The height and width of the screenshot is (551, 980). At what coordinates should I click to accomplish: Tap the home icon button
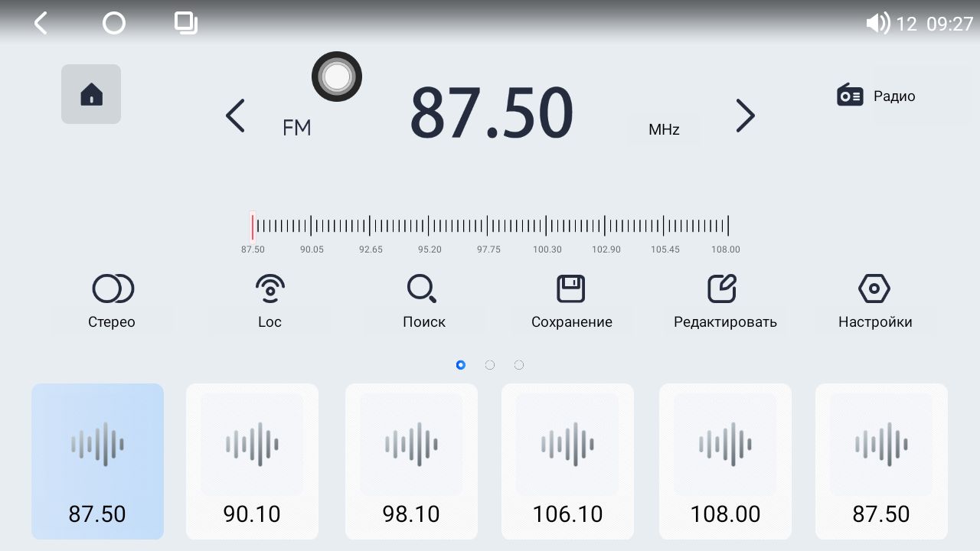pos(91,94)
